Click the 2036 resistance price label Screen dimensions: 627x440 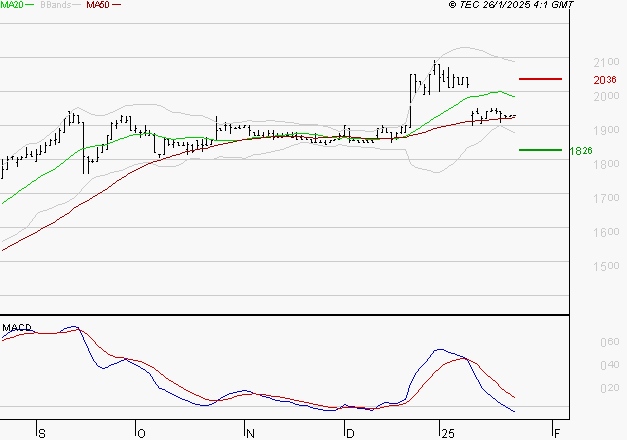coord(604,80)
